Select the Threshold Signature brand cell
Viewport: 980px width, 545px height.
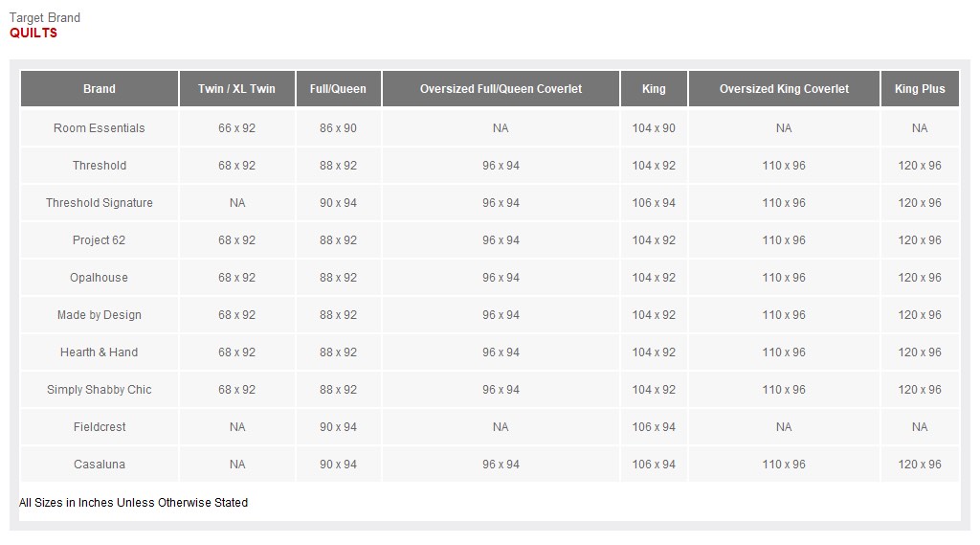coord(100,203)
